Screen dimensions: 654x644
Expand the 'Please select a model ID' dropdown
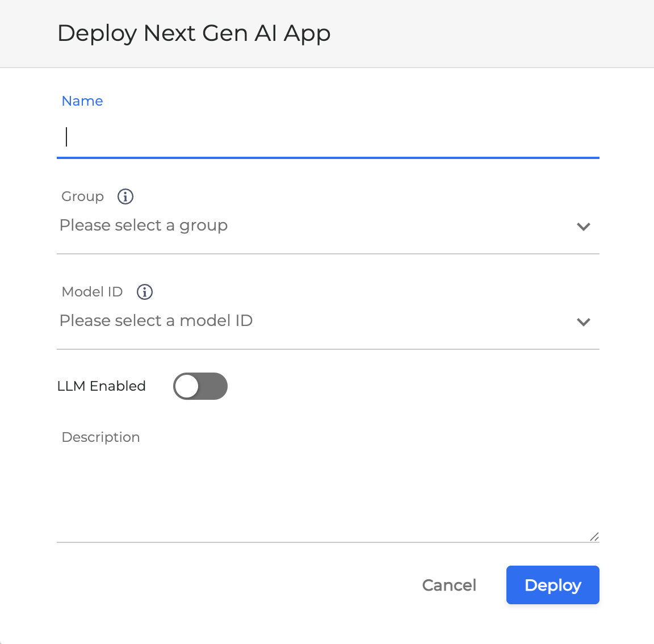[318, 321]
